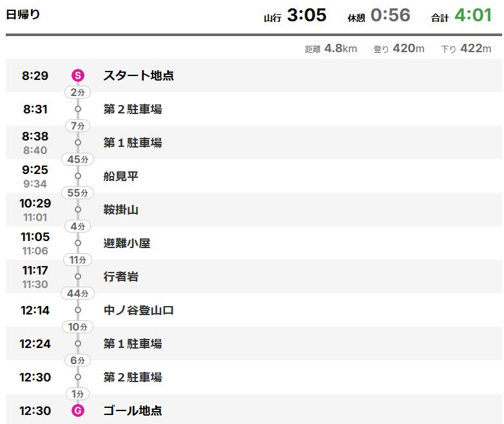Click the pink G goal marker icon
Image resolution: width=504 pixels, height=424 pixels.
78,410
